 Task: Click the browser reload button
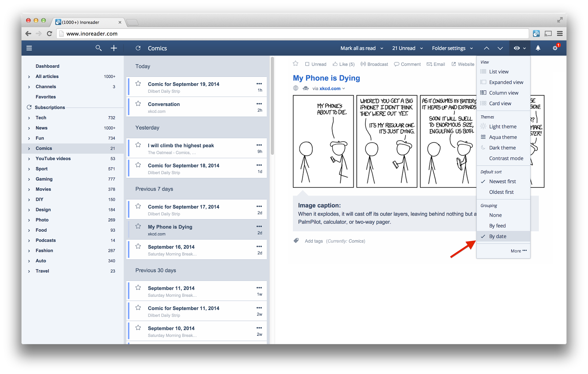point(50,33)
